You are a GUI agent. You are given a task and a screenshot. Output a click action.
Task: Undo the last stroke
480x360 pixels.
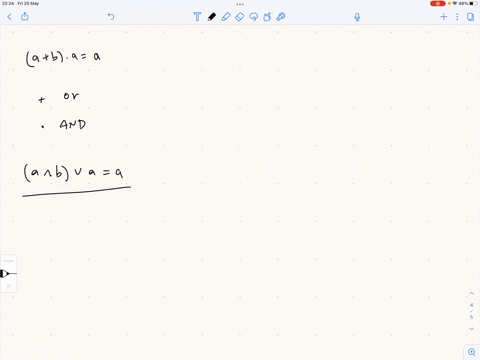[x=111, y=16]
